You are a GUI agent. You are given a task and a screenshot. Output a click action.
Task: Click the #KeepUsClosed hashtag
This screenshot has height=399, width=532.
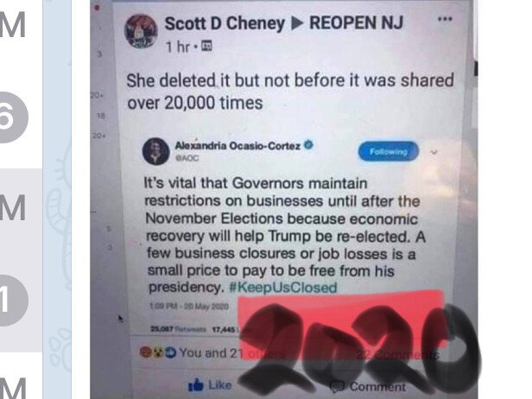[x=283, y=288]
